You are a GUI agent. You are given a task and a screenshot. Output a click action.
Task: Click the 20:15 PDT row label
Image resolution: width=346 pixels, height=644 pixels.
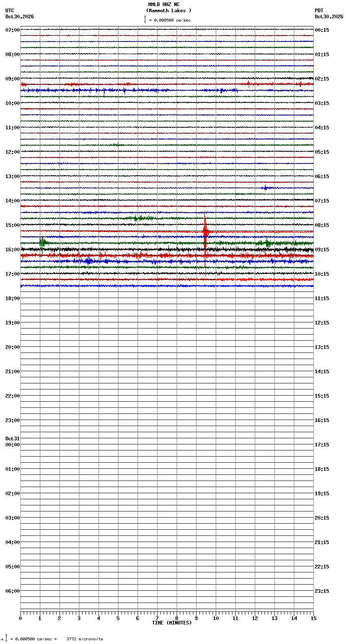coord(322,518)
